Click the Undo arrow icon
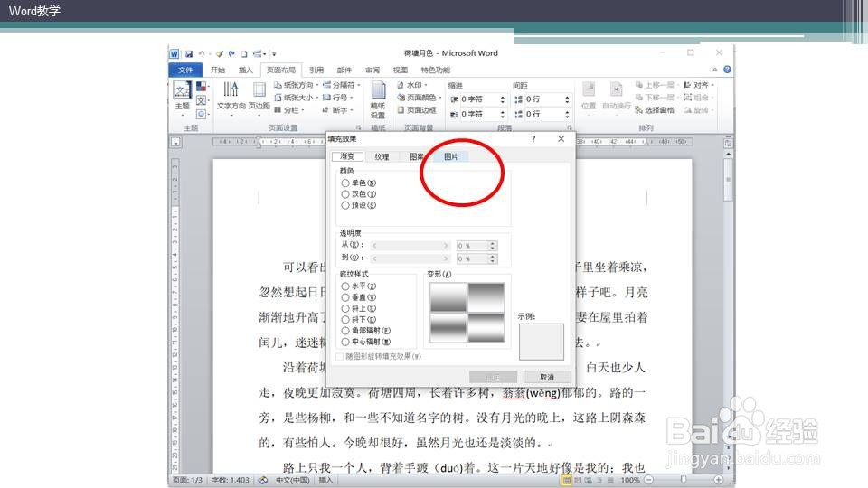This screenshot has height=488, width=868. 202,53
